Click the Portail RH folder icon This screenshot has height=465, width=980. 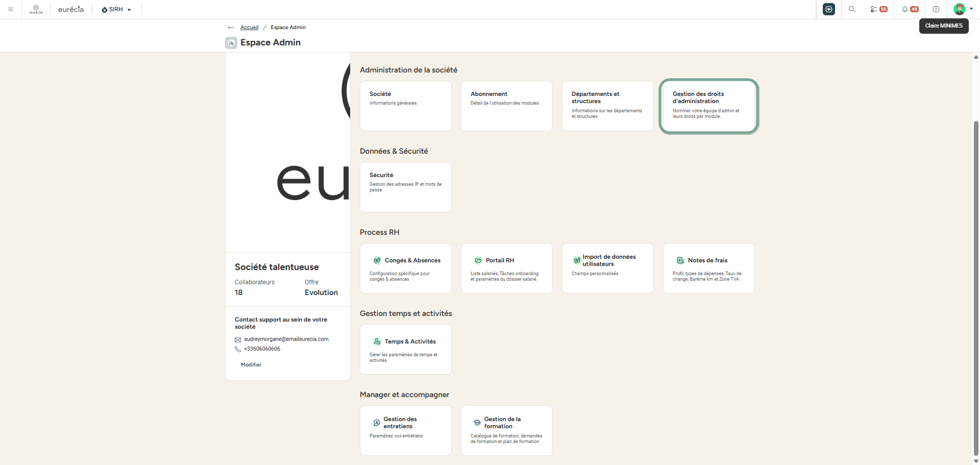(478, 260)
